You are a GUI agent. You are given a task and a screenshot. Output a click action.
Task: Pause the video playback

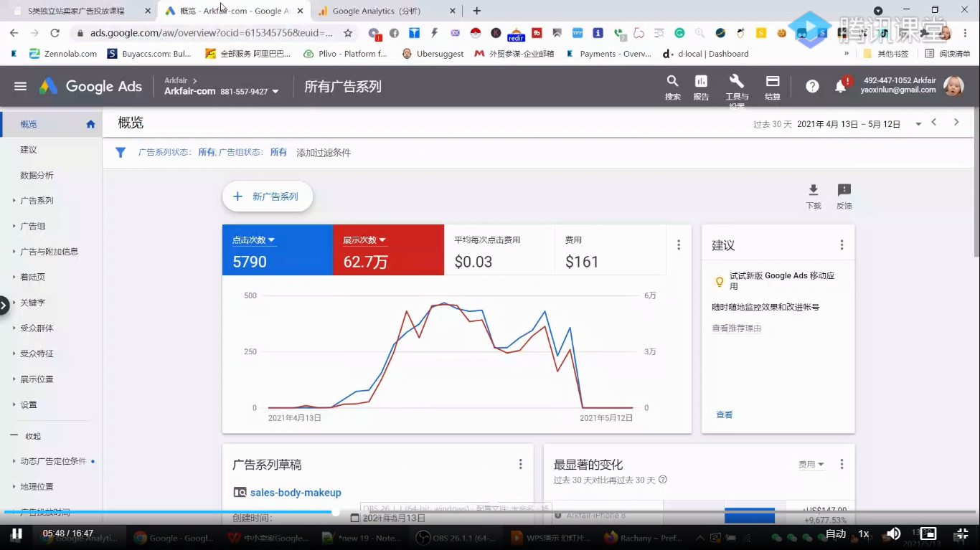[x=16, y=534]
